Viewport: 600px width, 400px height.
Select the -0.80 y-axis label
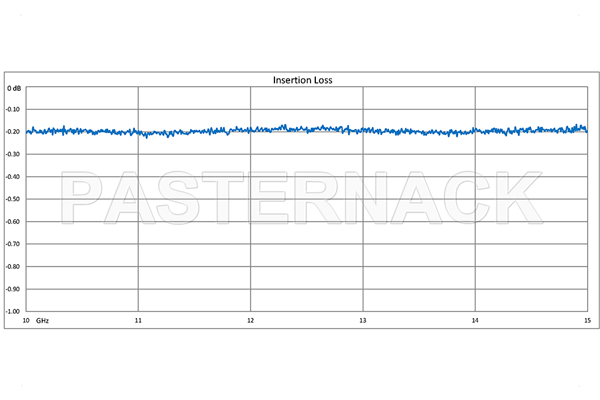14,266
